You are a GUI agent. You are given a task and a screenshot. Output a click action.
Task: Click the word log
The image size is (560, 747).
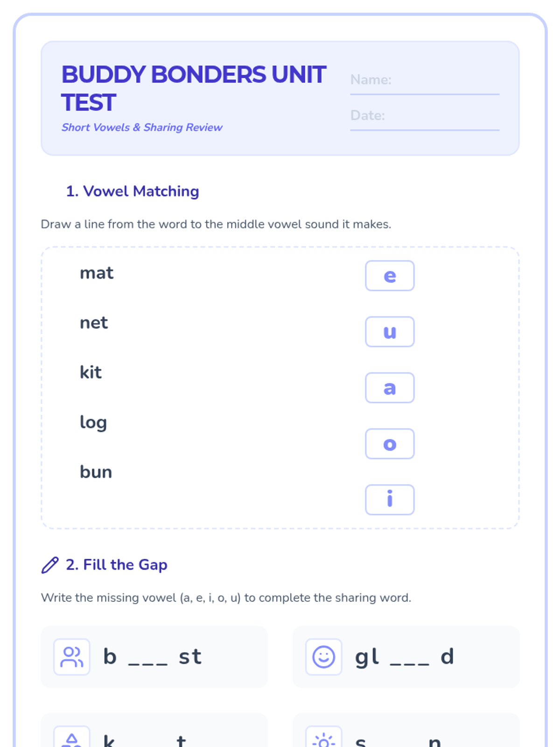tap(93, 423)
